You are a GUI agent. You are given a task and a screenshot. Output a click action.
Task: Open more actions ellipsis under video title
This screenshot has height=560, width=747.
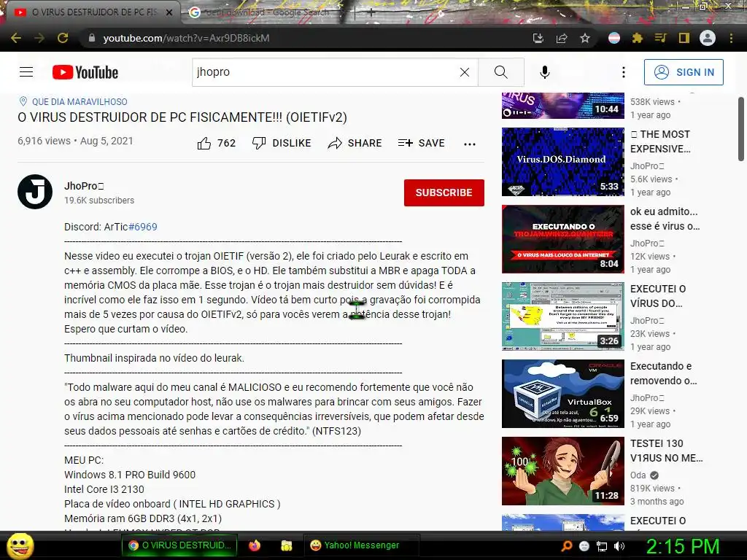click(x=470, y=144)
